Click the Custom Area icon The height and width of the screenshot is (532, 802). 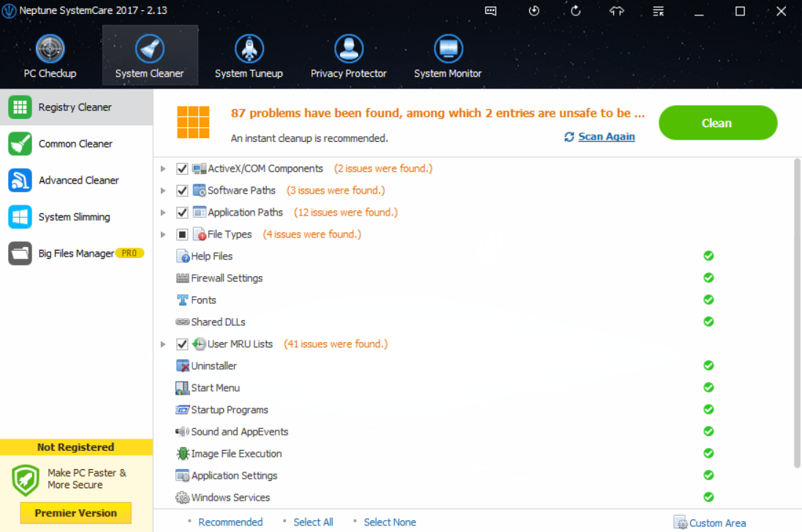click(680, 522)
